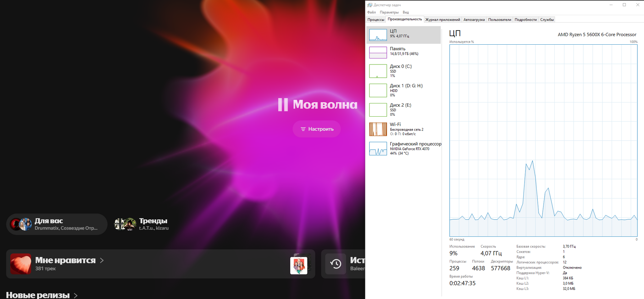Open the Файл menu

coord(371,12)
